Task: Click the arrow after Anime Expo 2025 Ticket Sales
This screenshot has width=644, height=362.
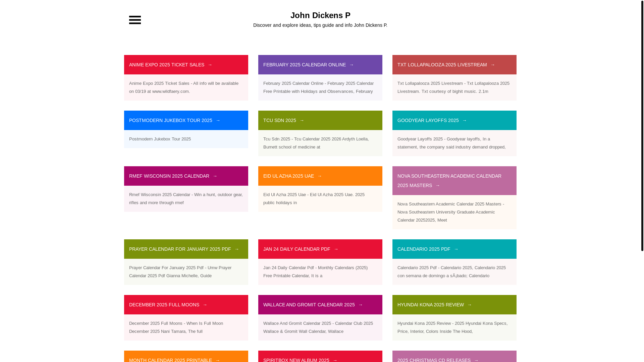Action: pyautogui.click(x=210, y=65)
